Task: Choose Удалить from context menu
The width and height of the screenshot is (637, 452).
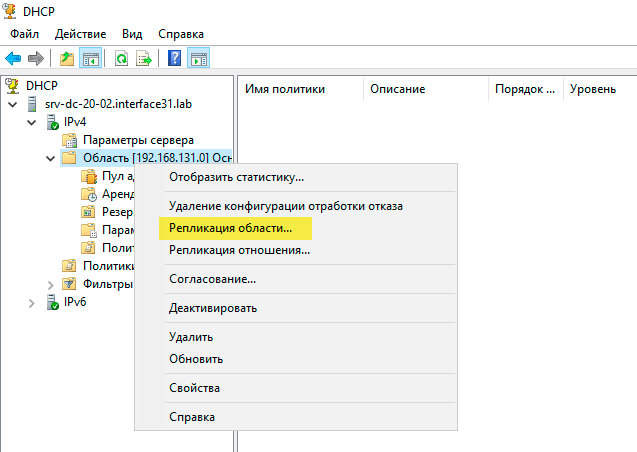Action: 296,337
